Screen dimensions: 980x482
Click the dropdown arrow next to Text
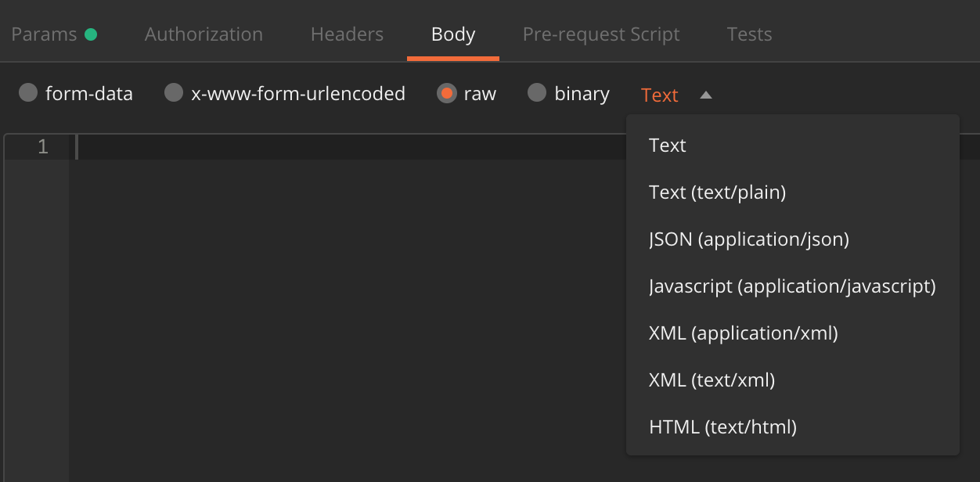point(706,95)
